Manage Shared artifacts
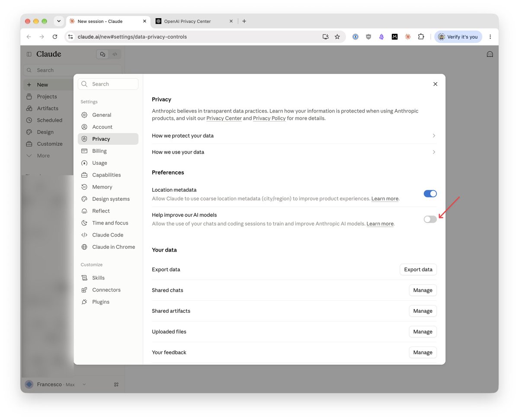 [423, 311]
